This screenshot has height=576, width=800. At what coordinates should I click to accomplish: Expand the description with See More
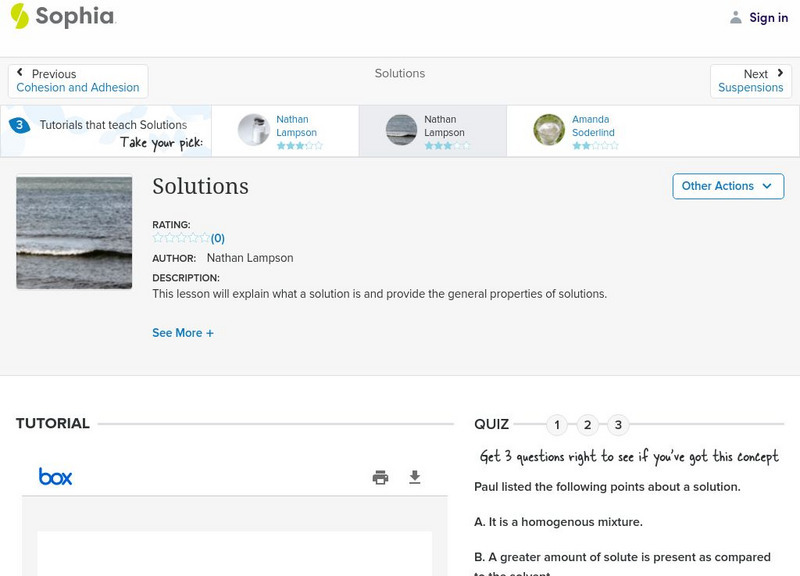[183, 332]
